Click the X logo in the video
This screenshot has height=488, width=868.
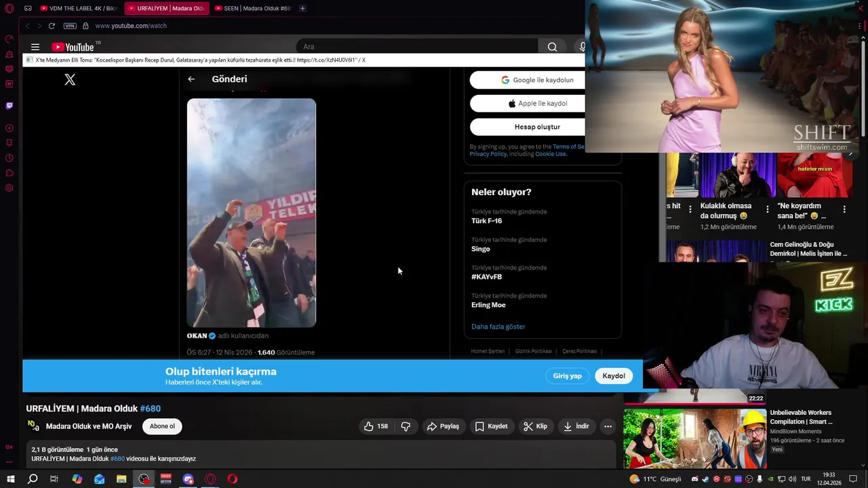[x=70, y=79]
